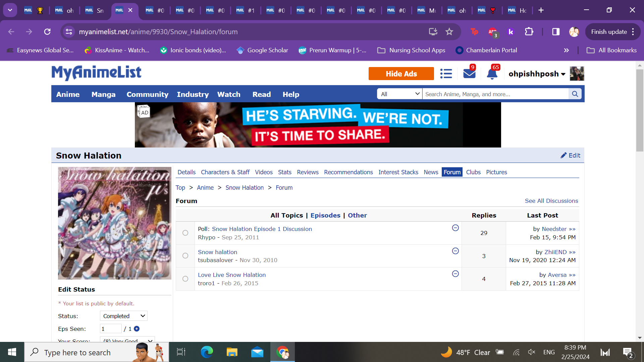Click the Search Anime, Manga input field
Screen dimensions: 644x362
[x=495, y=94]
